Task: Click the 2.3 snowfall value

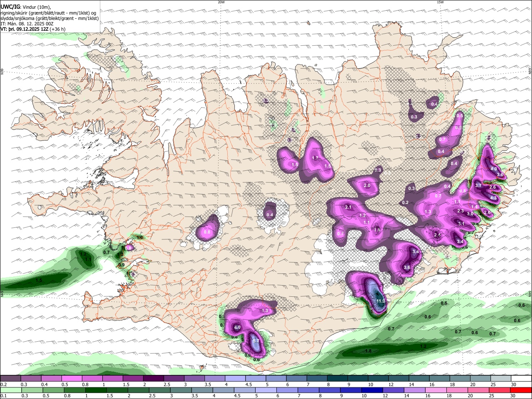Action: pos(461,211)
